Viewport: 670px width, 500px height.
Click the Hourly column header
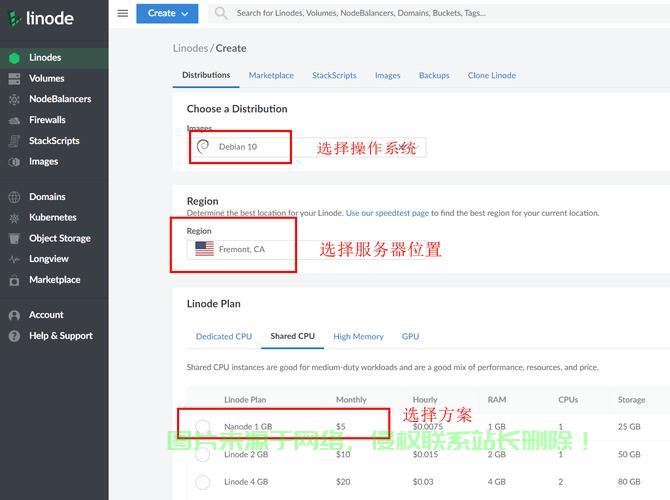[425, 400]
